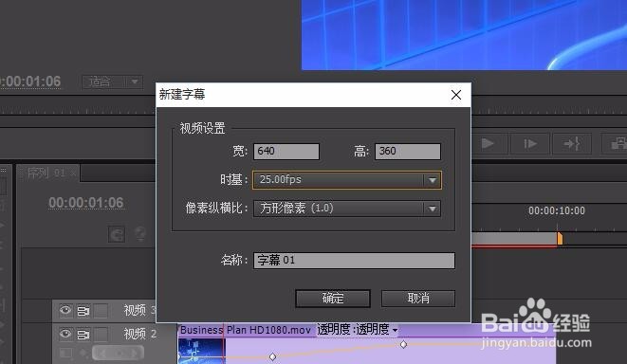Toggle eye visibility for 视频 3 track

(x=65, y=310)
